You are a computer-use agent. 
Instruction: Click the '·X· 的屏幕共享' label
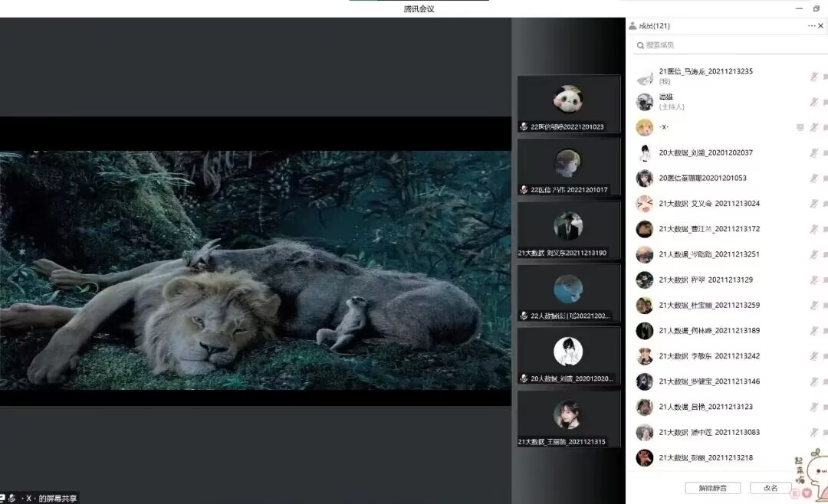point(51,498)
